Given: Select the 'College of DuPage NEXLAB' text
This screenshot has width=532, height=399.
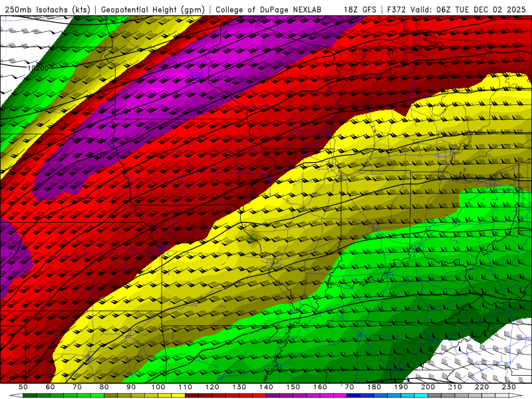Looking at the screenshot, I should (x=268, y=9).
